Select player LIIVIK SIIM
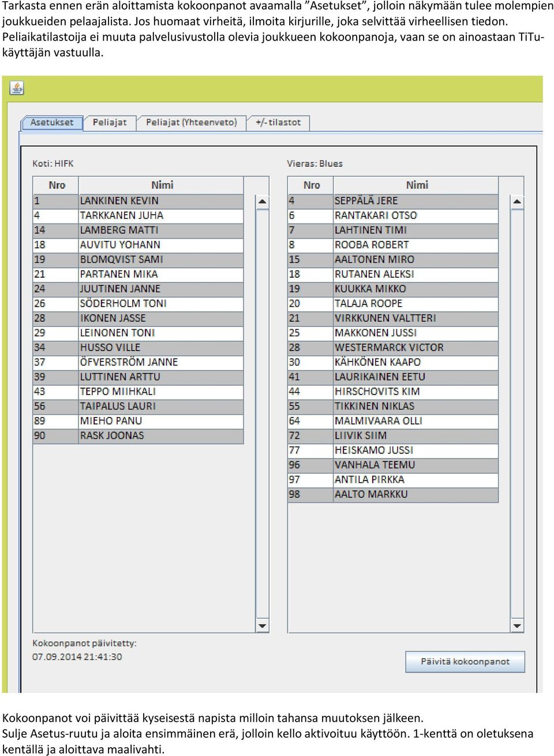Viewport: 554px width, 756px height. (x=393, y=436)
